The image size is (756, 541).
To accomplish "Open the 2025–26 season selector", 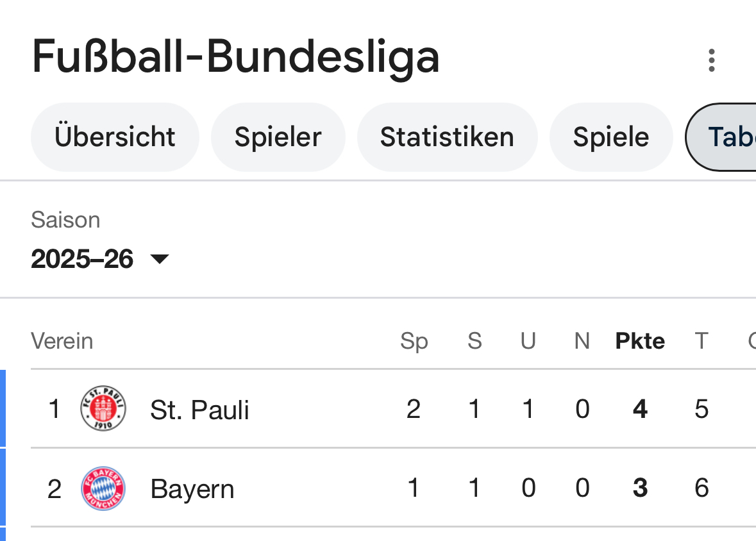I will (83, 259).
